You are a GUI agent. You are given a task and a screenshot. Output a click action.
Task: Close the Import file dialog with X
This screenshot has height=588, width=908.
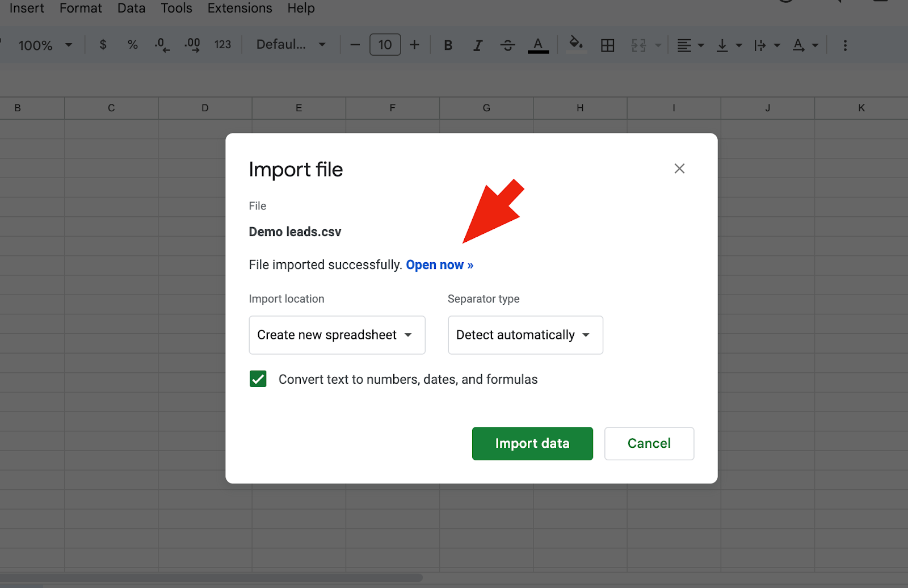click(x=679, y=169)
